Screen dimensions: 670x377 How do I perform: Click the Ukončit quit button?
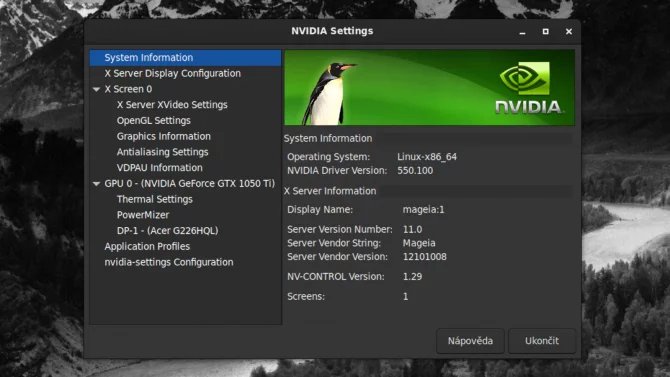542,341
